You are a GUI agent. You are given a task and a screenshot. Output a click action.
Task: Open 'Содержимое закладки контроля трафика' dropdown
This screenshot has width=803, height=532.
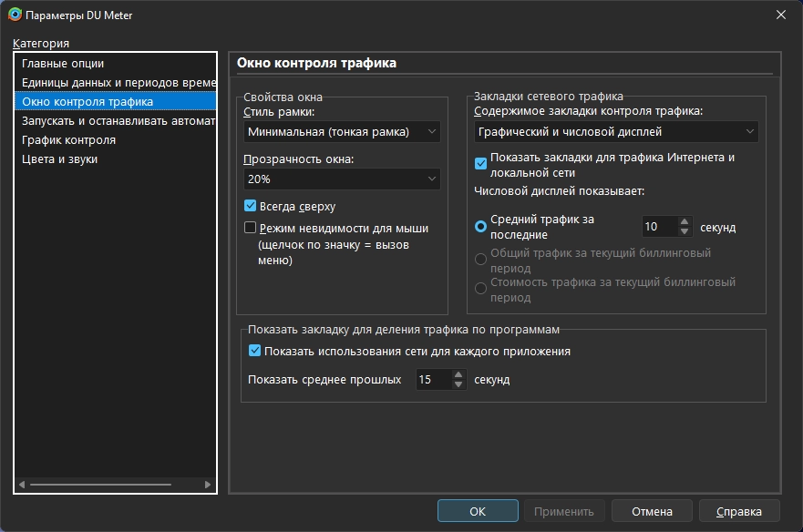[x=616, y=132]
